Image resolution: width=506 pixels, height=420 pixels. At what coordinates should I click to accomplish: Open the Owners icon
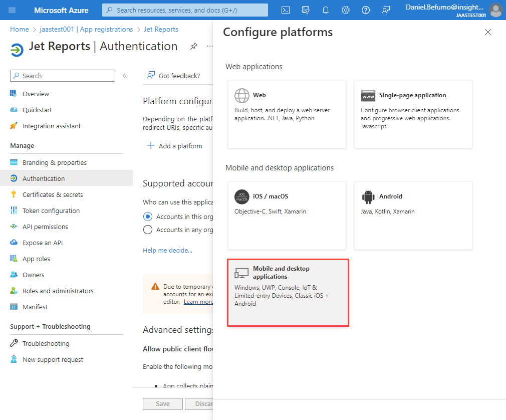(14, 275)
